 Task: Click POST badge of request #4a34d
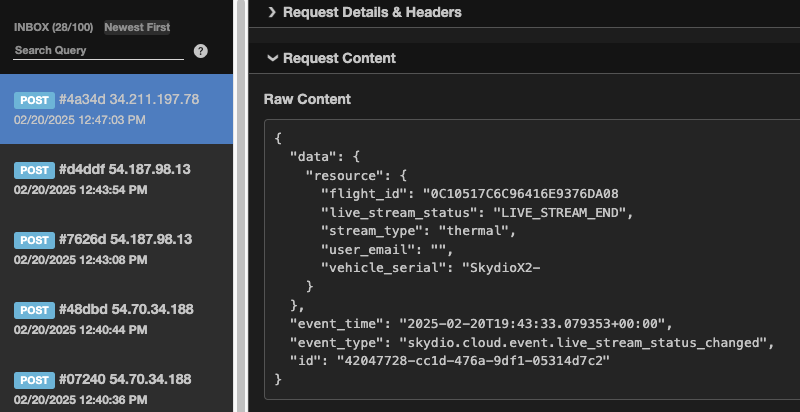(34, 100)
